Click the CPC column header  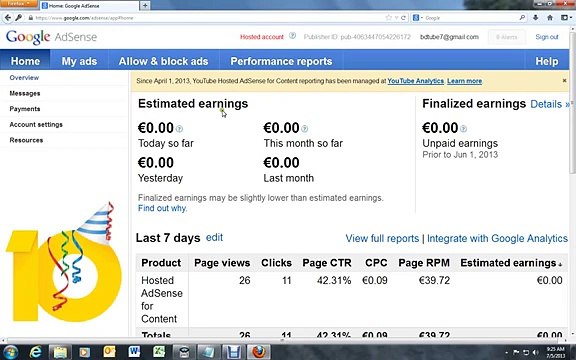point(376,263)
